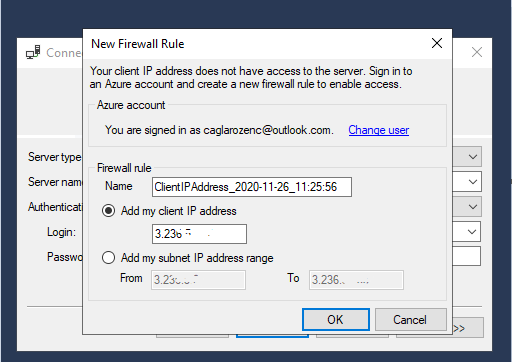Click the firewall rule Name field
This screenshot has width=512, height=362.
[252, 187]
